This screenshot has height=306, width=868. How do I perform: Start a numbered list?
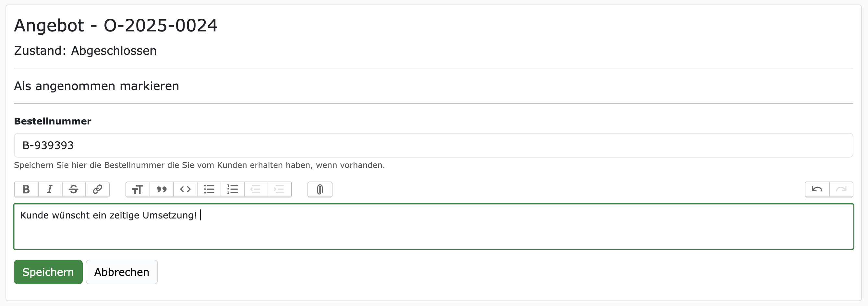[x=233, y=189]
